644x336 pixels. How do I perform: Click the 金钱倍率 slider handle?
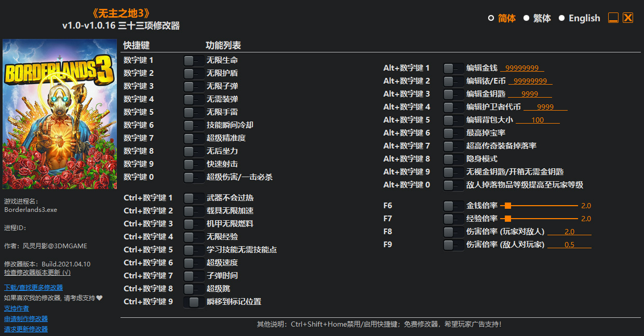point(508,206)
